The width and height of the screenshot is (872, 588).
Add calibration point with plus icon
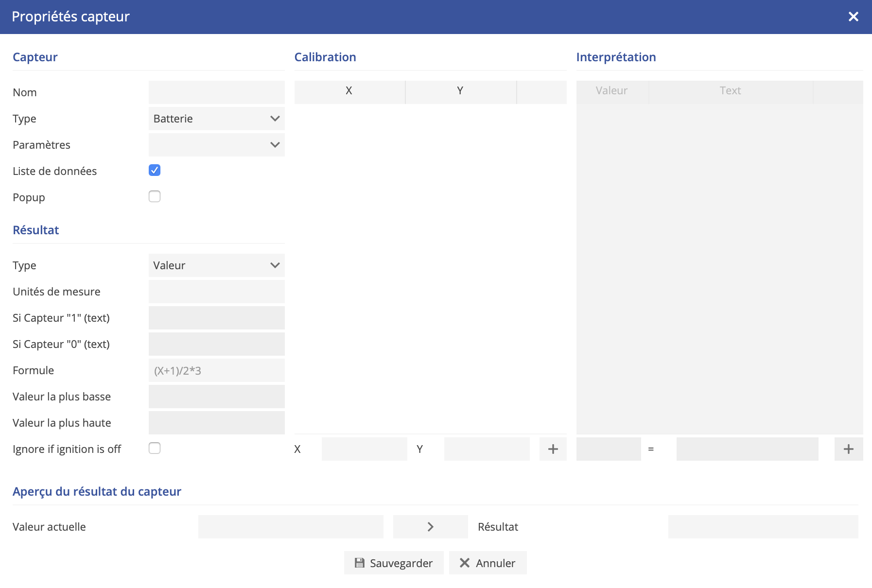[553, 449]
